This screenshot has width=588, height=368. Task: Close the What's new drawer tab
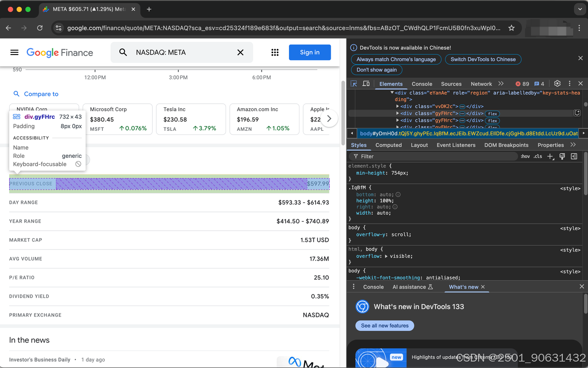(483, 287)
